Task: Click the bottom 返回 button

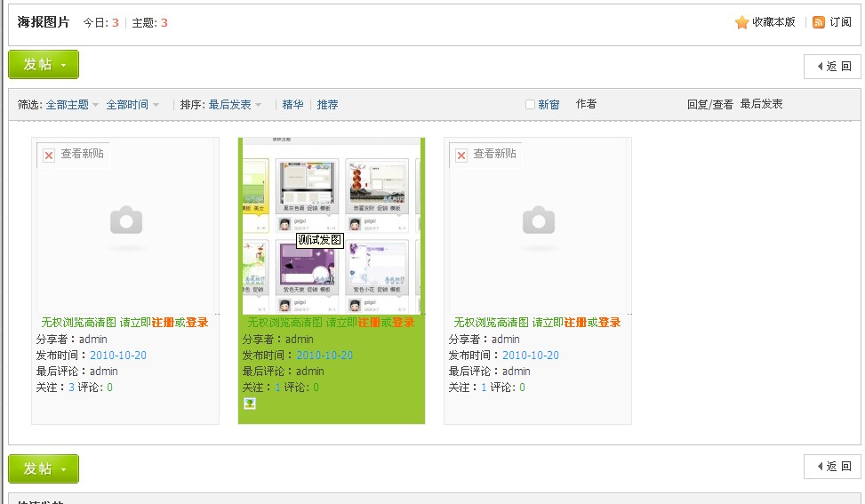Action: click(x=832, y=467)
